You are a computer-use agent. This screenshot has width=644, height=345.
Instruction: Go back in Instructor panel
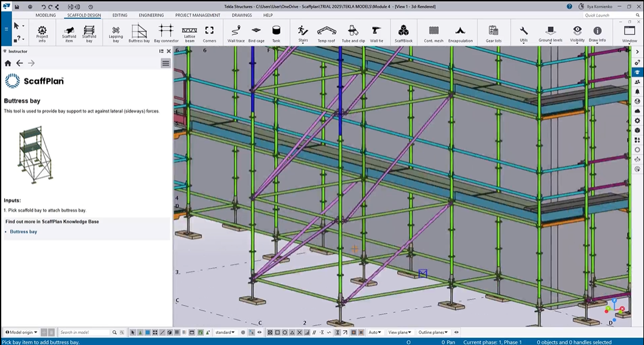tap(19, 63)
